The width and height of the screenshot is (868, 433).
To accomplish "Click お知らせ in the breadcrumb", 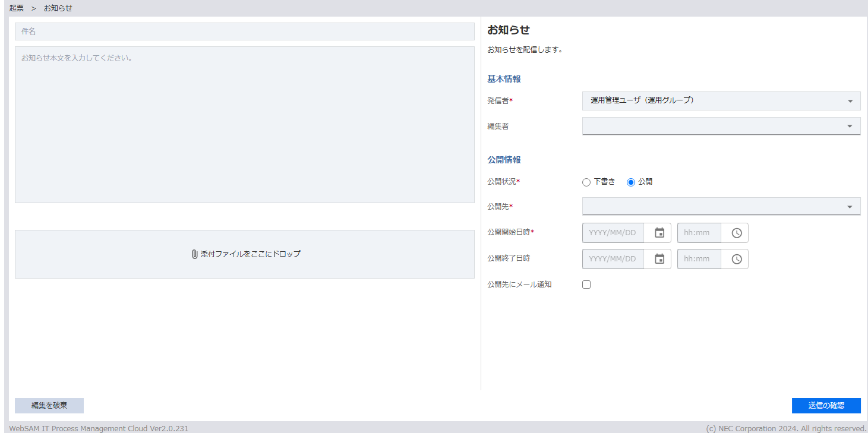I will (x=58, y=8).
